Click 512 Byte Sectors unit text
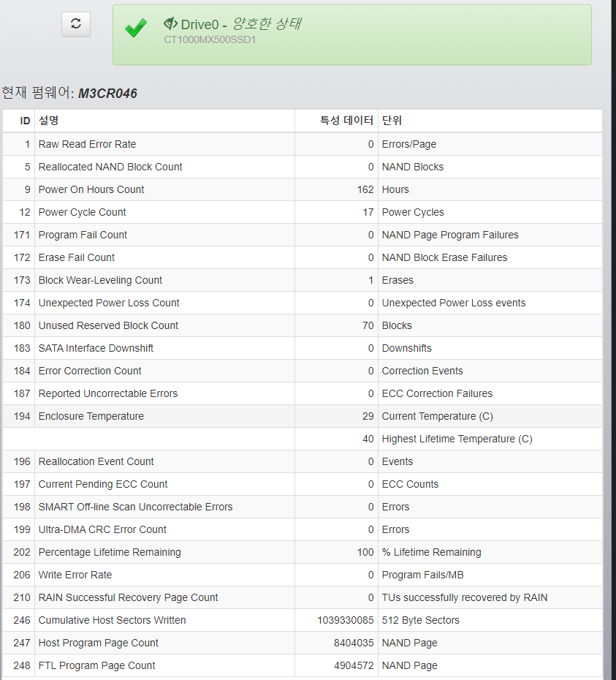The width and height of the screenshot is (616, 680). (420, 620)
